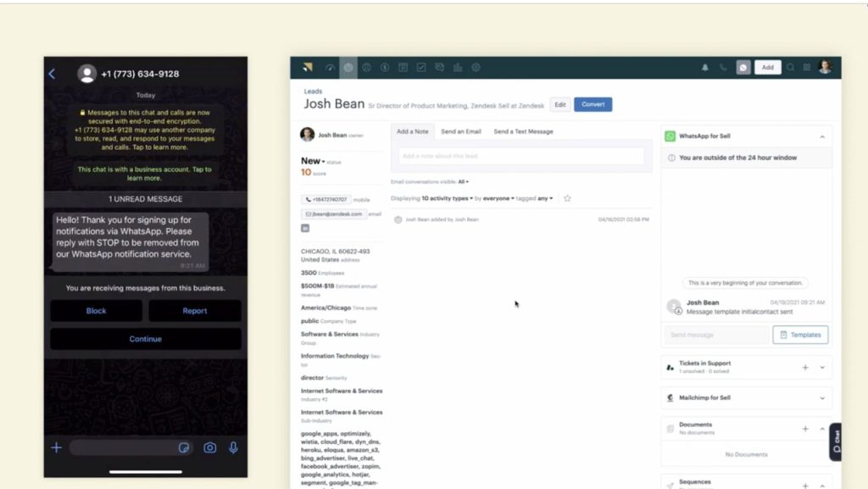Switch to the Send an Email tab
This screenshot has height=489, width=868.
(x=461, y=131)
